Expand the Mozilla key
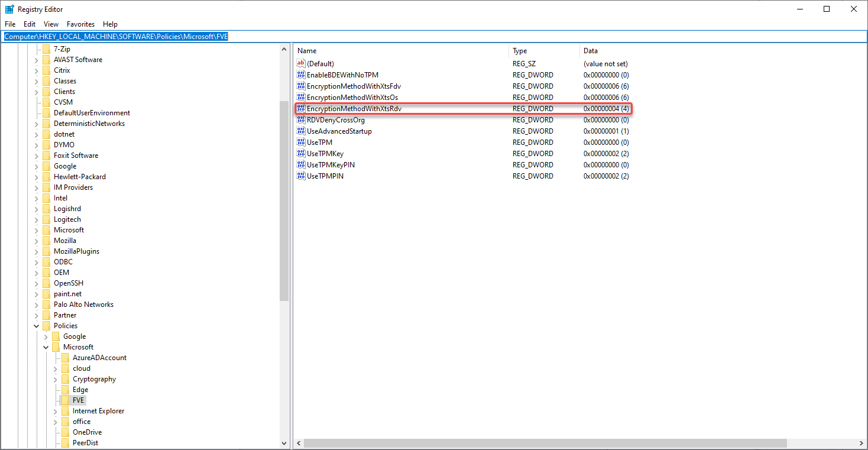The image size is (868, 450). 37,241
